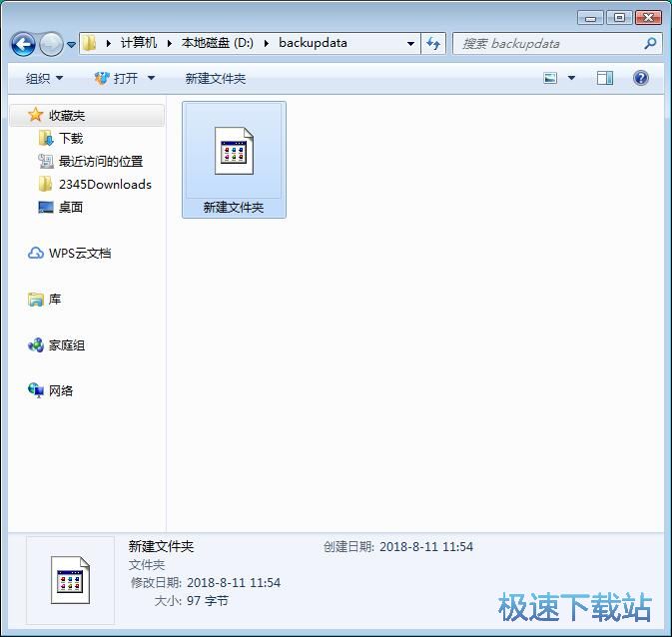
Task: Expand the arrow before 计算机 breadcrumb
Action: [x=109, y=43]
